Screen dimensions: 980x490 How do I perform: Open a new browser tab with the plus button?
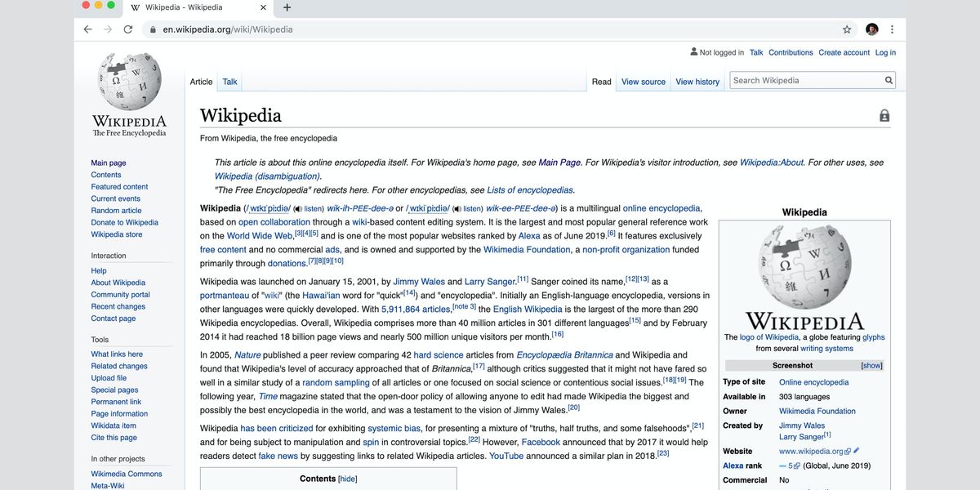point(286,8)
